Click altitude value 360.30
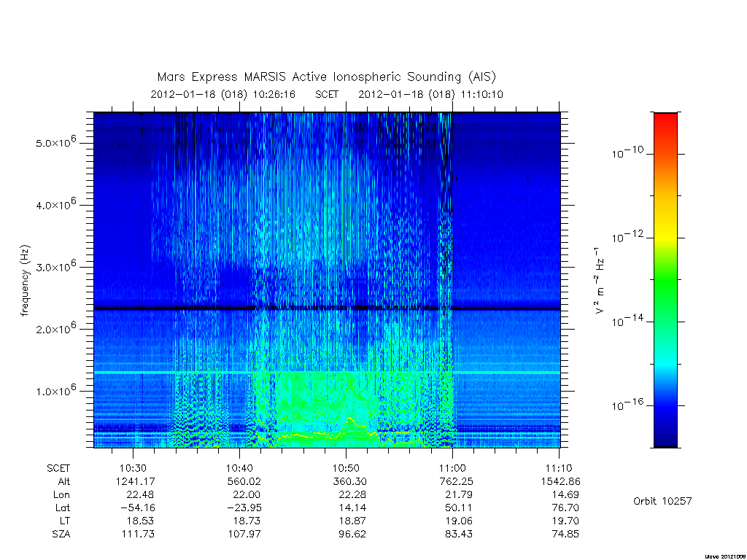 [x=350, y=482]
